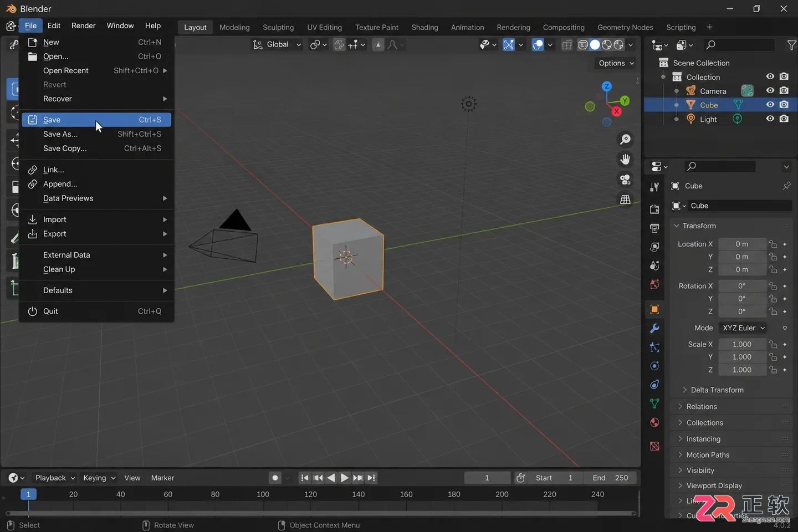Toggle show overlays button in header
798x532 pixels.
538,45
